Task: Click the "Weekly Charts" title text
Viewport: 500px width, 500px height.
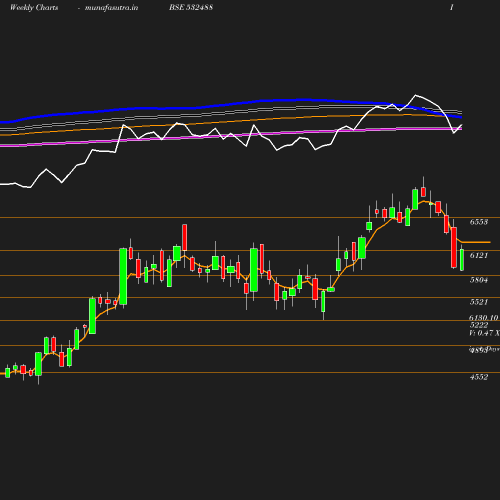Action: click(34, 7)
